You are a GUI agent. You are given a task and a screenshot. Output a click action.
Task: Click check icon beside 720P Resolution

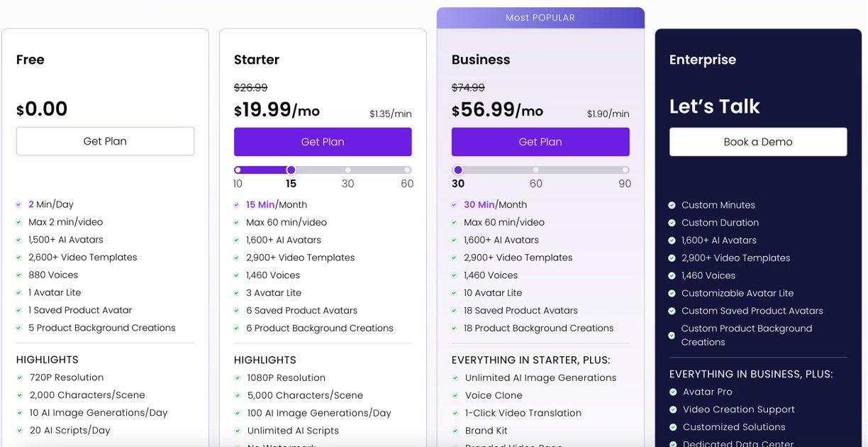tap(19, 378)
